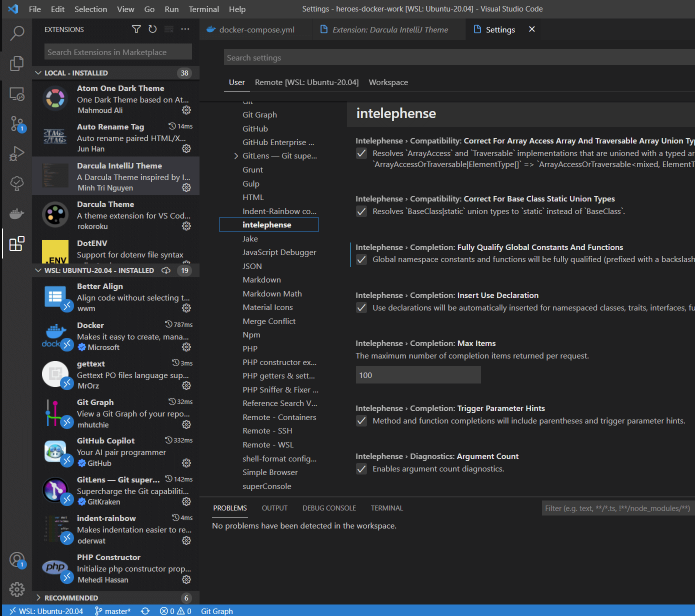Click the Accounts icon in activity bar
The image size is (695, 616).
click(17, 559)
